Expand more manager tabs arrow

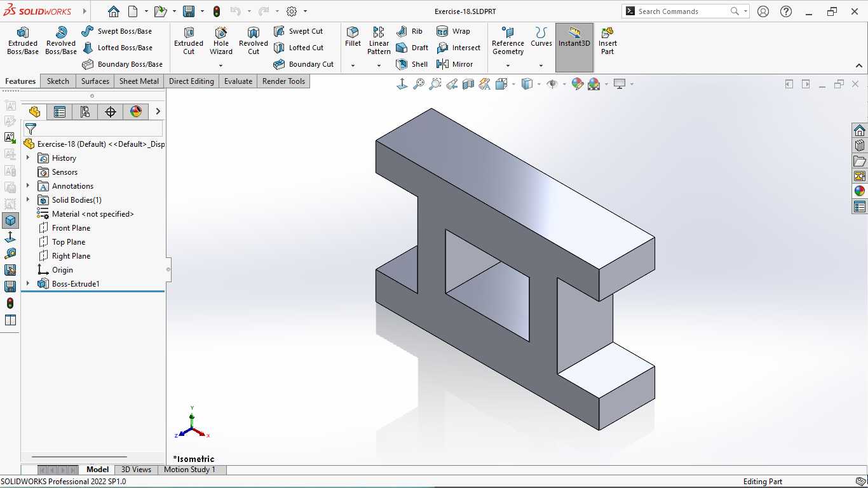pyautogui.click(x=158, y=112)
